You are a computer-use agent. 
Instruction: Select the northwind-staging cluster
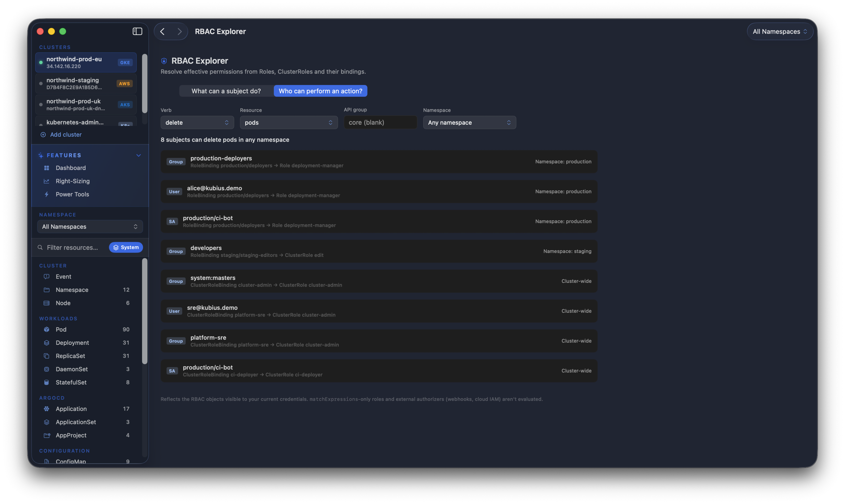coord(86,83)
